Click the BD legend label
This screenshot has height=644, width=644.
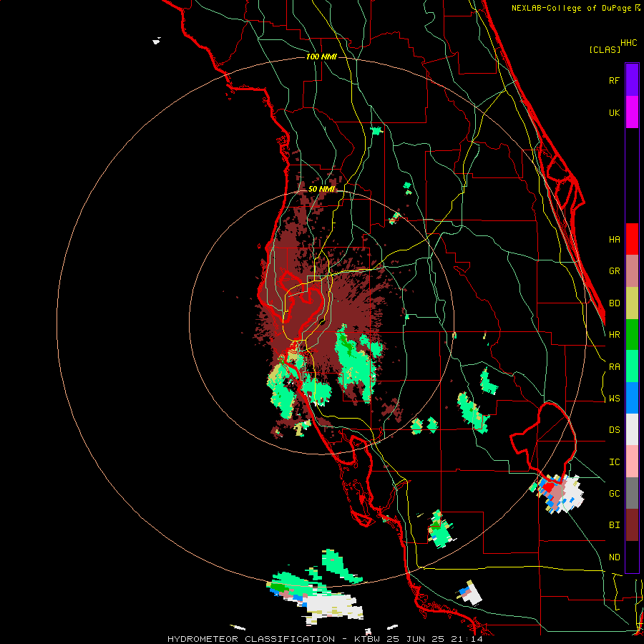point(614,303)
